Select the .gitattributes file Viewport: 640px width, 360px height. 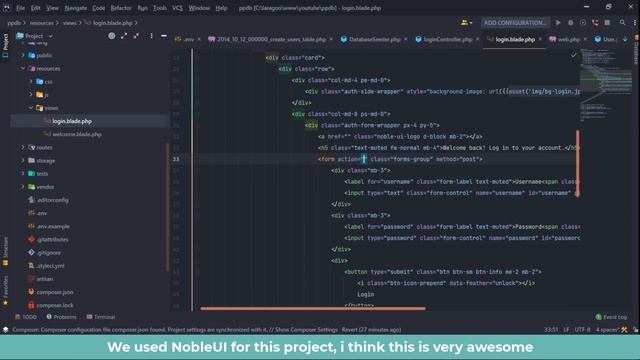52,240
